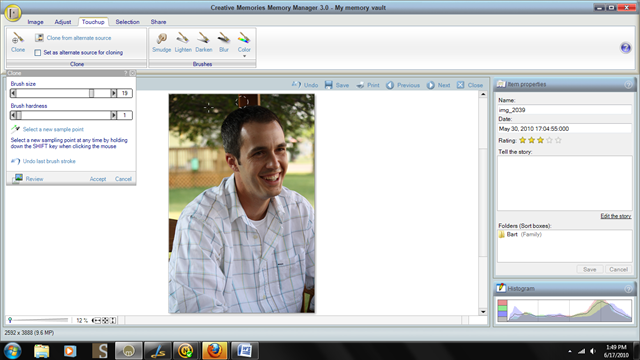
Task: Set the rating to one star
Action: [x=522, y=140]
